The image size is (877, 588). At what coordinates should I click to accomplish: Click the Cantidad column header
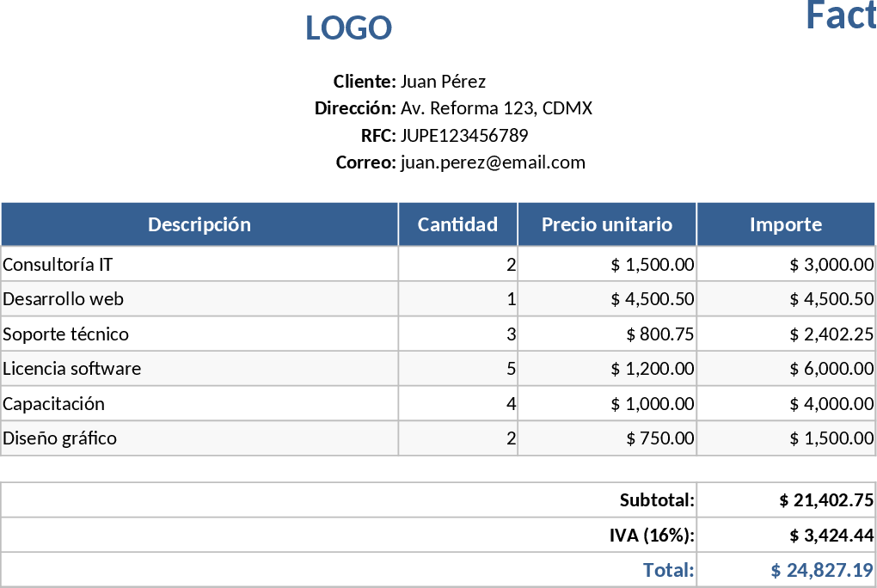[457, 224]
